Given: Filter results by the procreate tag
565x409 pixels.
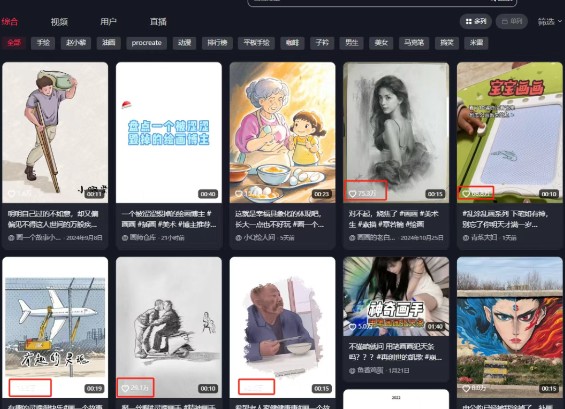Looking at the screenshot, I should 146,43.
